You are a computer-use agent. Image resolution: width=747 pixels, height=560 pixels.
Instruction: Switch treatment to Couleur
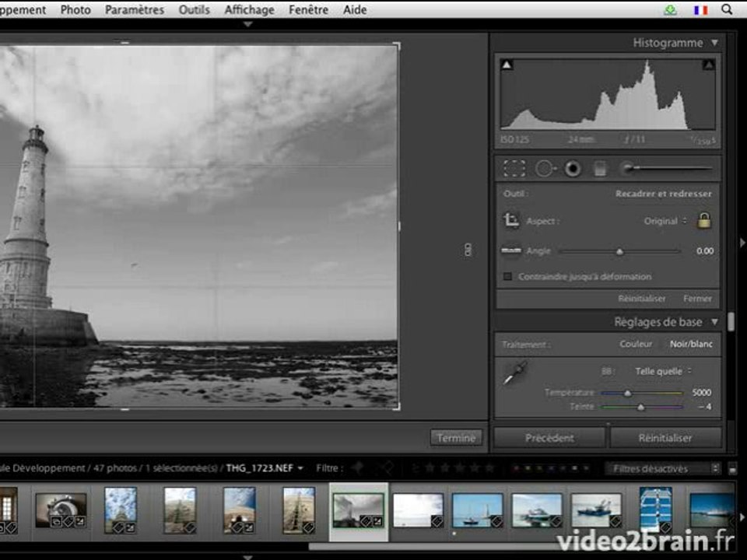point(636,344)
